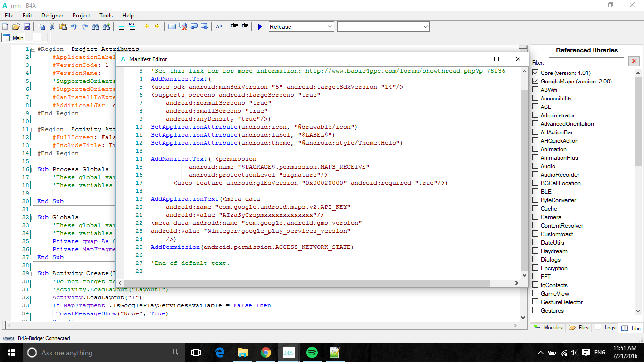Open the Release build configuration dropdown
This screenshot has width=644, height=362.
(x=301, y=27)
